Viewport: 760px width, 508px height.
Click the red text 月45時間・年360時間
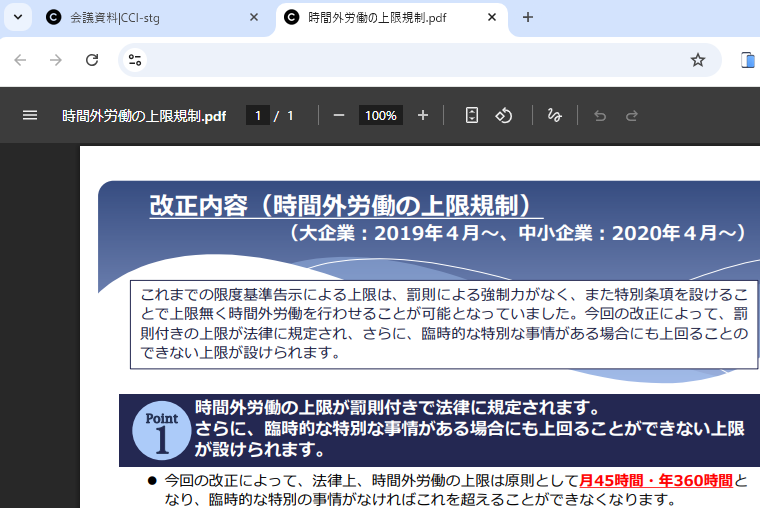[x=656, y=480]
